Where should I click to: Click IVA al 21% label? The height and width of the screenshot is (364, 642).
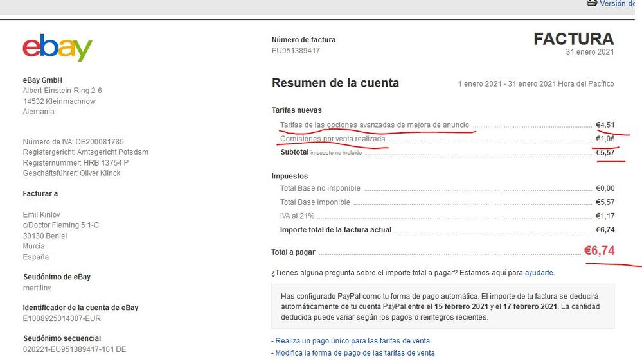tap(298, 216)
